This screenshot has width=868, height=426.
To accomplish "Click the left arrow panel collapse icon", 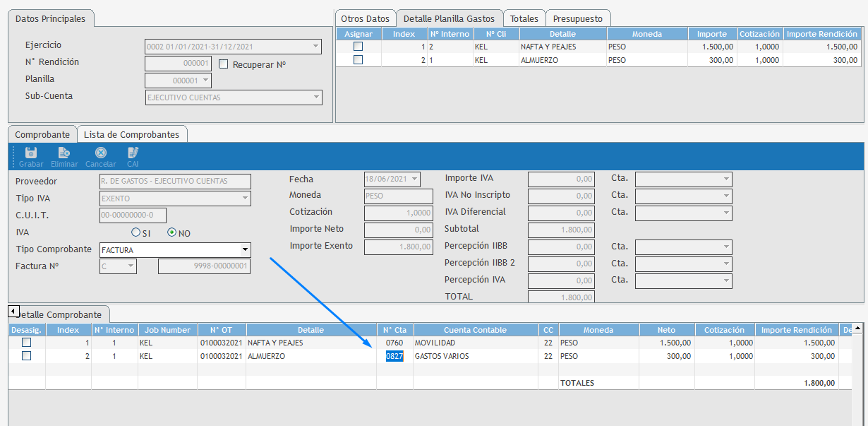I will click(13, 312).
